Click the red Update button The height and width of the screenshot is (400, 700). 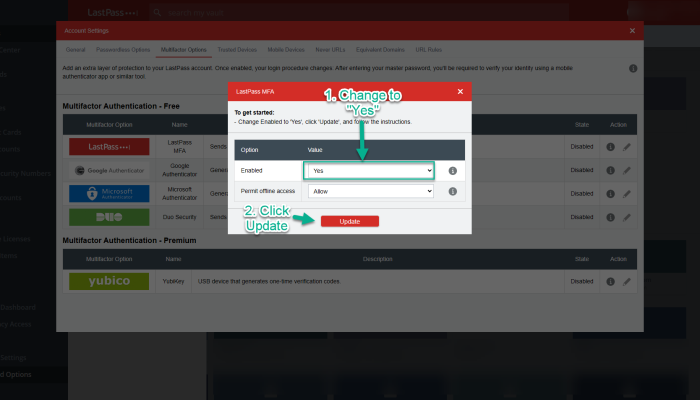click(350, 221)
